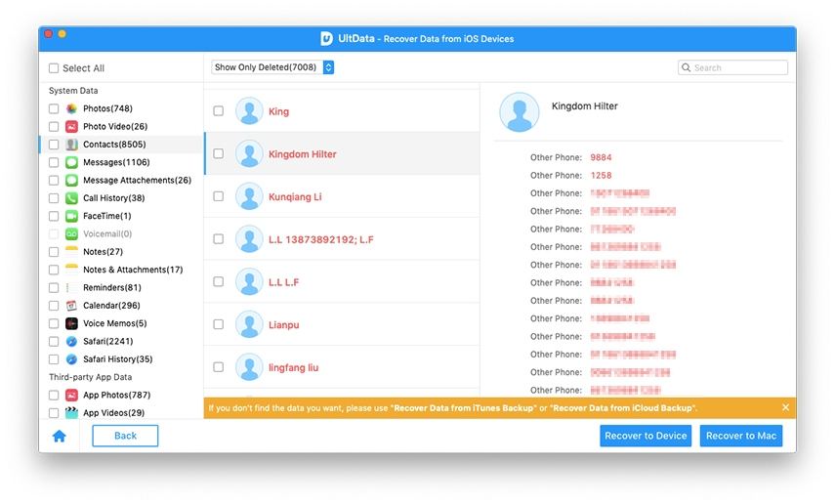This screenshot has height=504, width=835.
Task: Click the Calendar category icon
Action: [x=71, y=306]
